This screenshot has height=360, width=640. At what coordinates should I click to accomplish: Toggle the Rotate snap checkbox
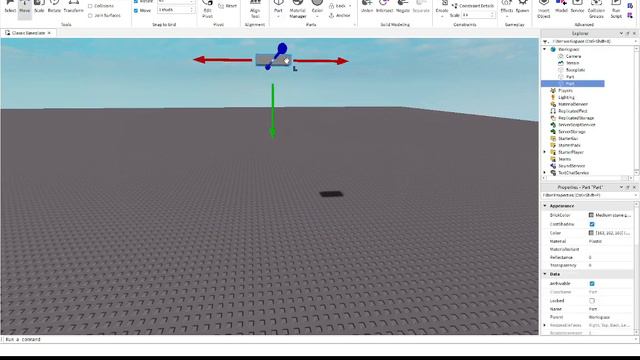point(136,1)
